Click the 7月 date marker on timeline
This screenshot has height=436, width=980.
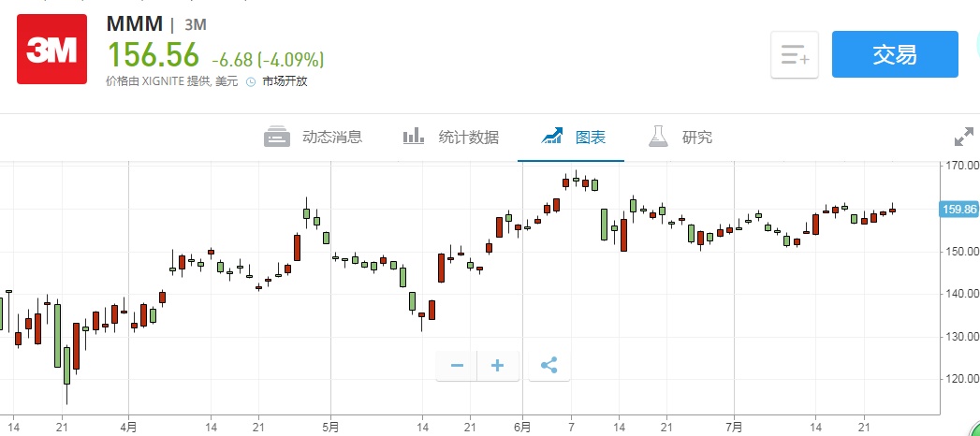click(x=735, y=427)
